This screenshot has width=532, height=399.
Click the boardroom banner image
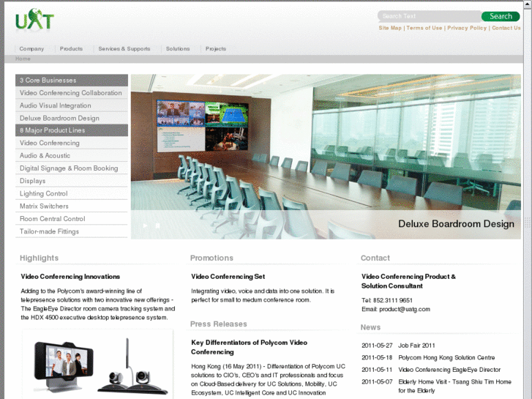pyautogui.click(x=326, y=157)
